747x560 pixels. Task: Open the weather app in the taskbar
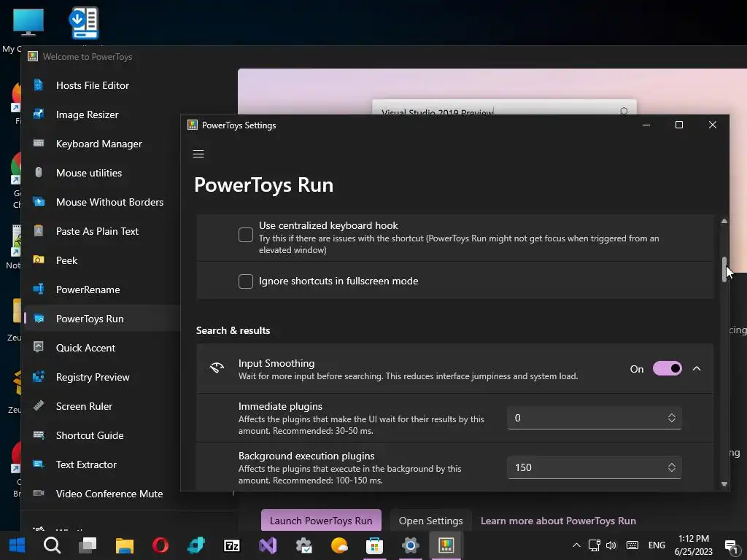[339, 545]
